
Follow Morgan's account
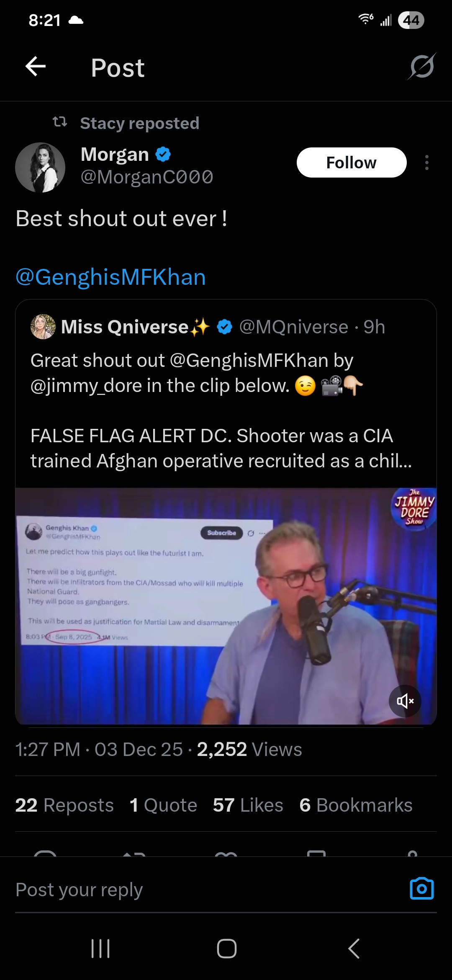[351, 162]
